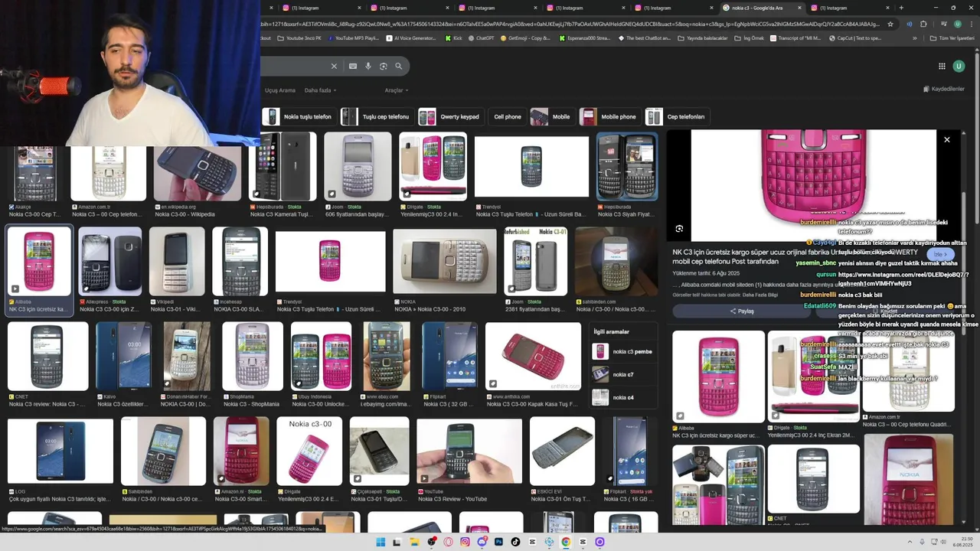980x551 pixels.
Task: Open Opera browser from the taskbar
Action: coord(448,542)
